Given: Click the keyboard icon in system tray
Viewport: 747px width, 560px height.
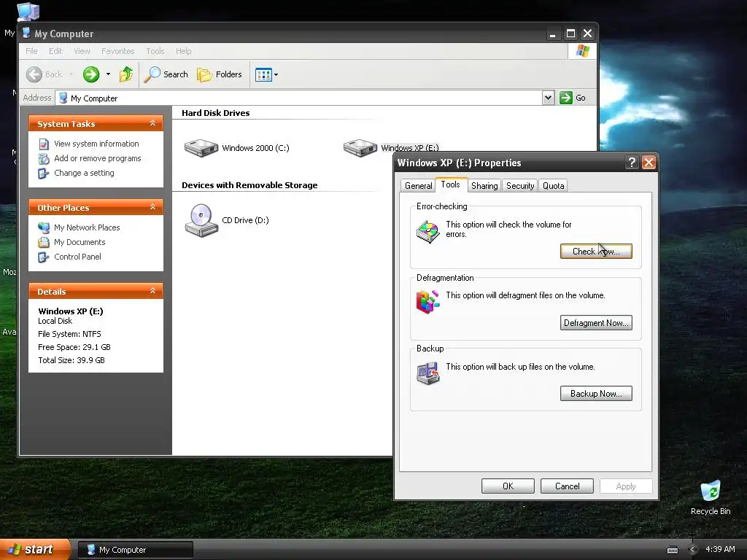Looking at the screenshot, I should [x=672, y=550].
